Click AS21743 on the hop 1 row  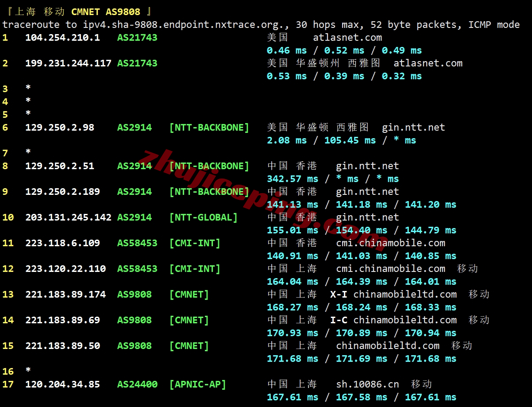pos(137,38)
